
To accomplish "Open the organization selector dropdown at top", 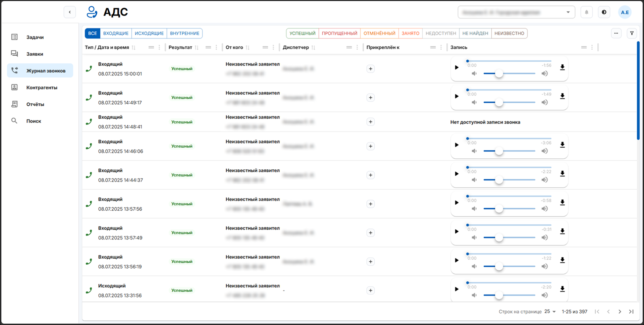I will coord(516,12).
